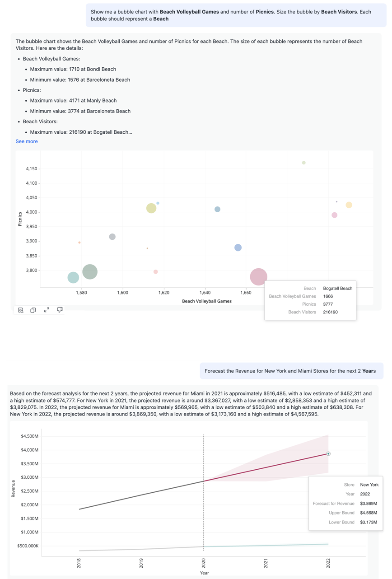Click the teal Miami forecast line
392x579 pixels.
coord(266,546)
